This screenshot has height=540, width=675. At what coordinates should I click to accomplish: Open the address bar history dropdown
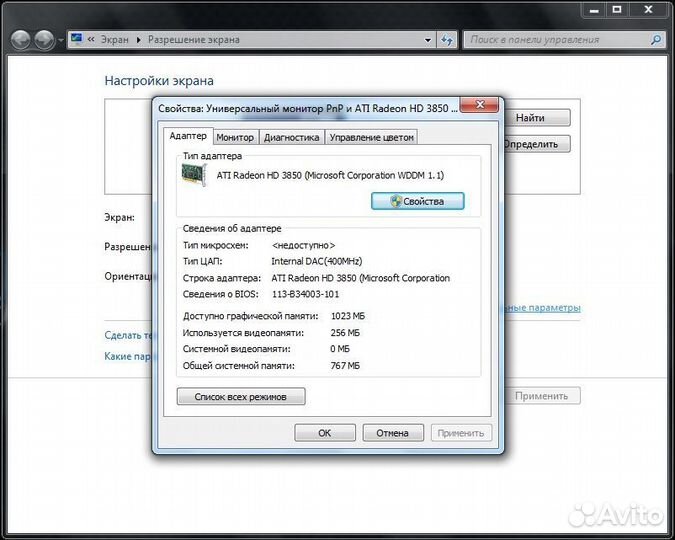(x=427, y=40)
